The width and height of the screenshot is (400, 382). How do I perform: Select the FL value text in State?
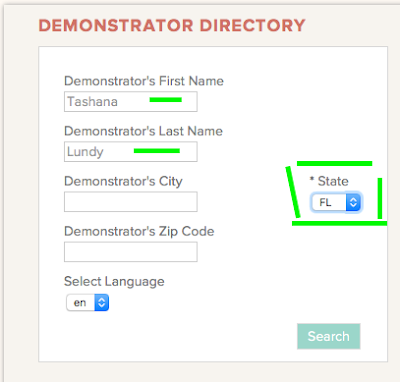click(325, 202)
